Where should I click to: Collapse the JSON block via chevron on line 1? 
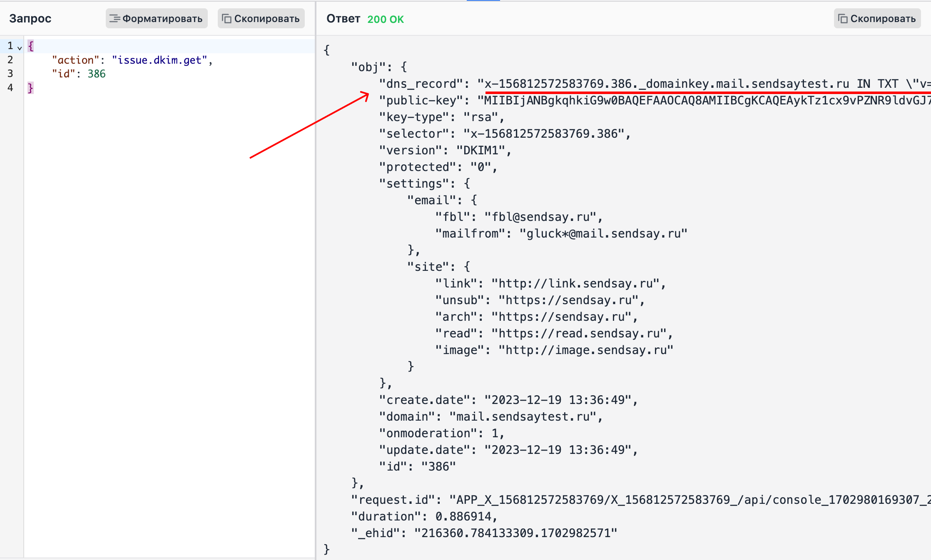tap(19, 48)
